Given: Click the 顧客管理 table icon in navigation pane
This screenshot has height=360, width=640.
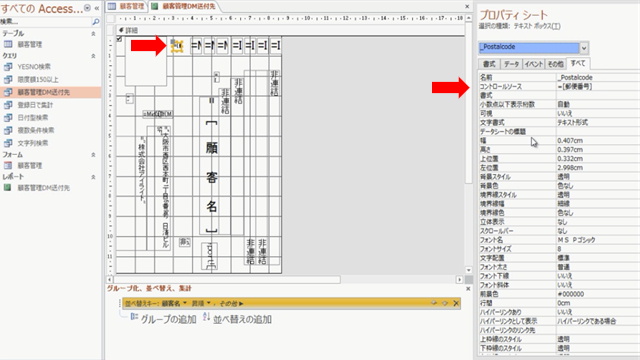Looking at the screenshot, I should click(x=8, y=44).
